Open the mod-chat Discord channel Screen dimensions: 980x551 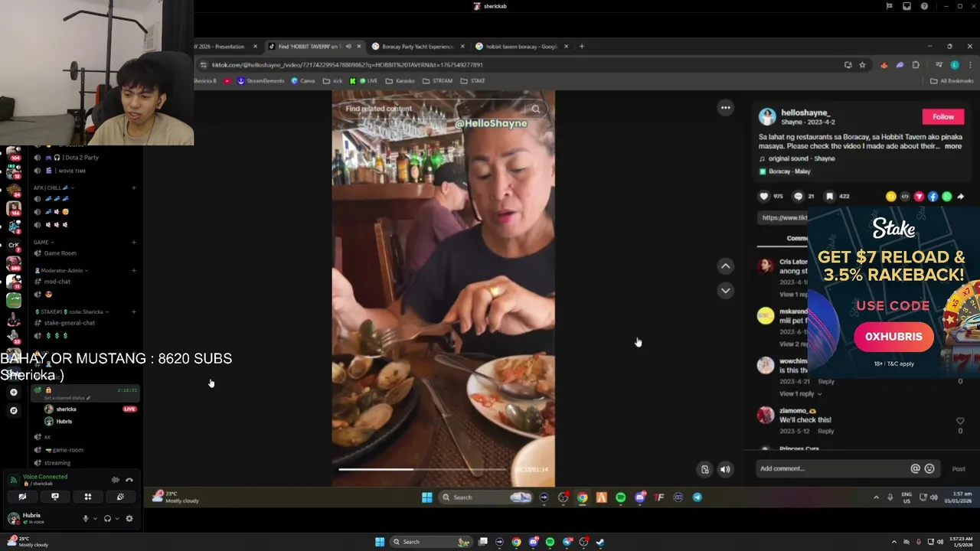click(57, 282)
